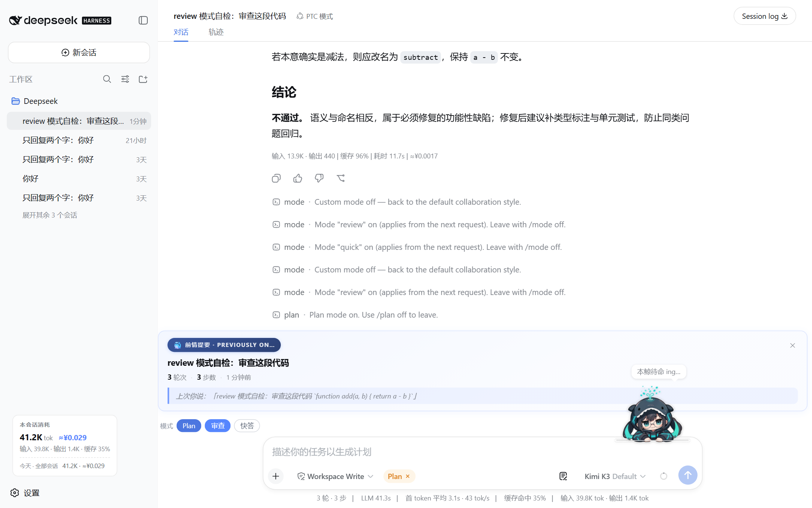
Task: Give thumbs up to the response
Action: tap(298, 178)
